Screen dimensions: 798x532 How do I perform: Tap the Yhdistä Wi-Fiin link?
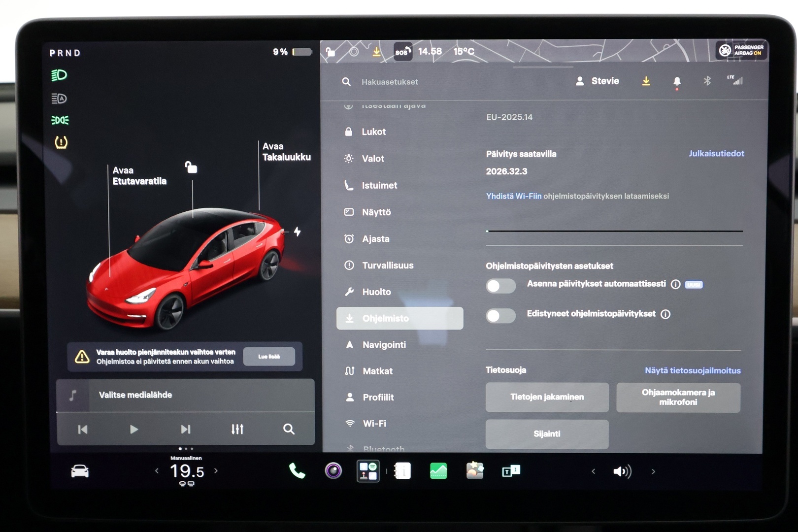point(513,196)
